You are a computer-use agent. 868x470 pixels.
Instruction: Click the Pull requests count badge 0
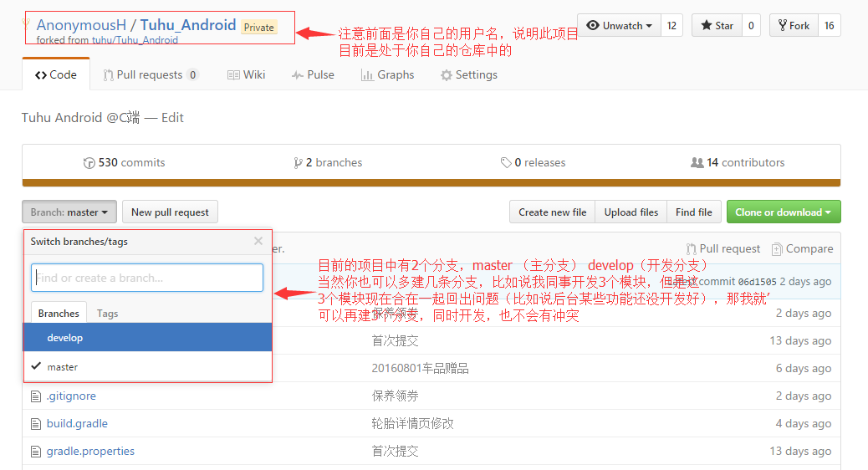(x=192, y=74)
